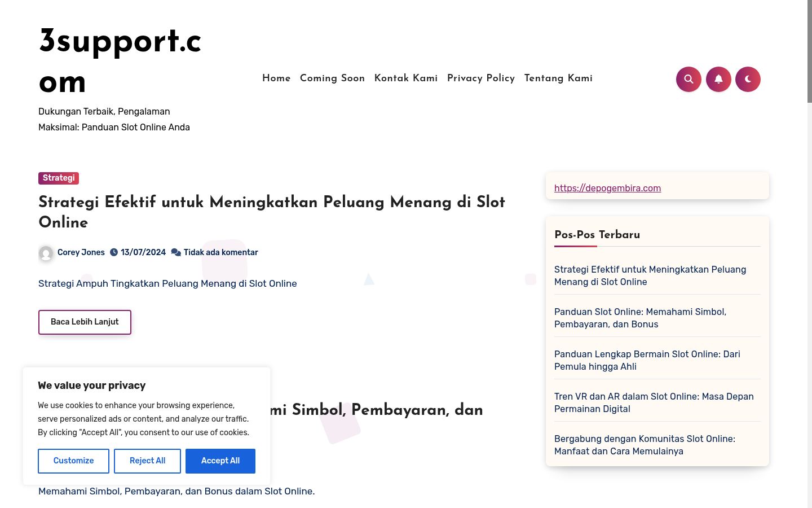Screen dimensions: 812x508
Task: Click post date 13/07/2024
Action: (x=143, y=252)
